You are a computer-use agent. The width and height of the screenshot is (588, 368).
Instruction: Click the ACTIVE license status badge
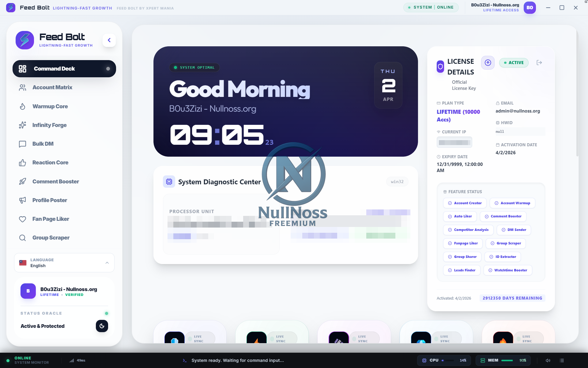[514, 63]
